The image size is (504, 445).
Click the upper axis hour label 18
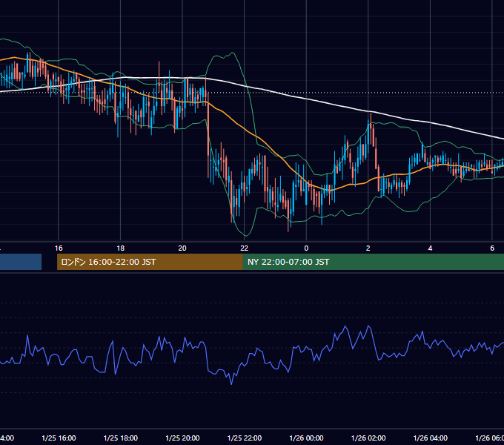[120, 248]
